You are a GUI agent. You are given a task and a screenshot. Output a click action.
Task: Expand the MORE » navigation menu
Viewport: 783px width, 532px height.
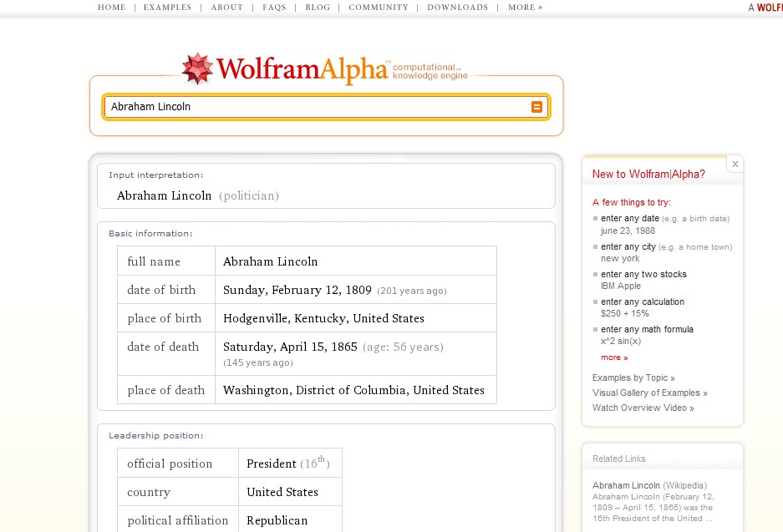(x=525, y=8)
